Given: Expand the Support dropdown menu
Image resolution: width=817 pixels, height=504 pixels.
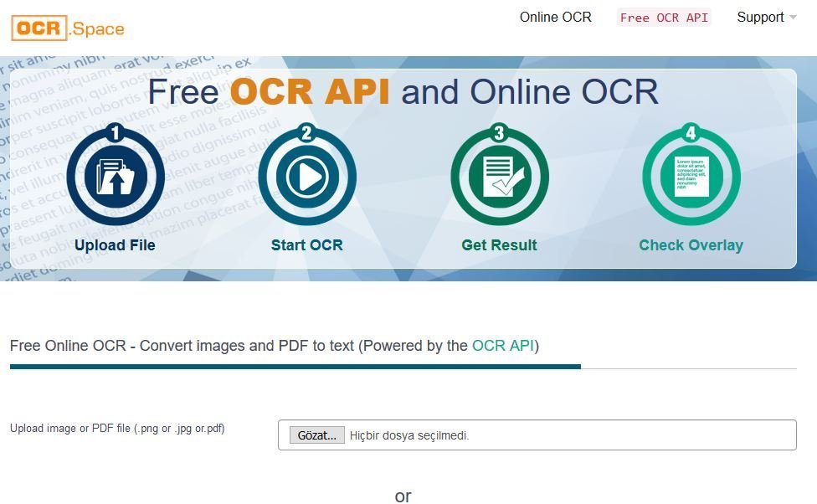Looking at the screenshot, I should 767,18.
